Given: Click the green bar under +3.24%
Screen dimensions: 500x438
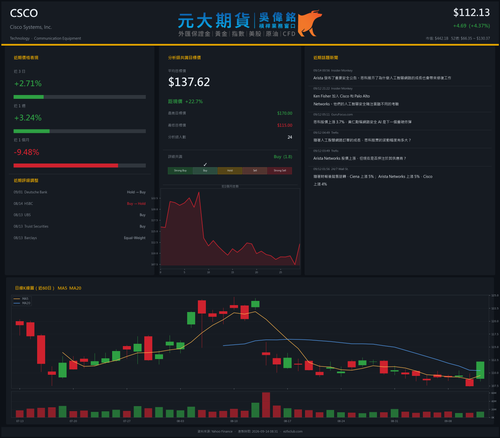Looking at the screenshot, I should (31, 131).
